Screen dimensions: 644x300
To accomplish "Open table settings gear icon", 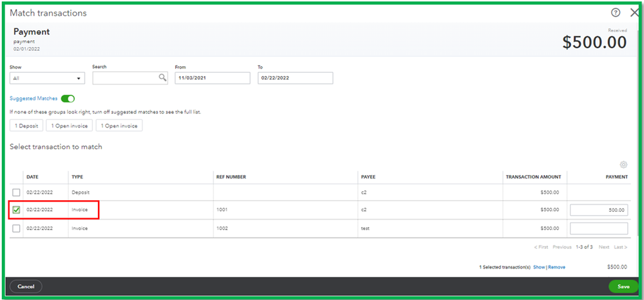I will 623,165.
